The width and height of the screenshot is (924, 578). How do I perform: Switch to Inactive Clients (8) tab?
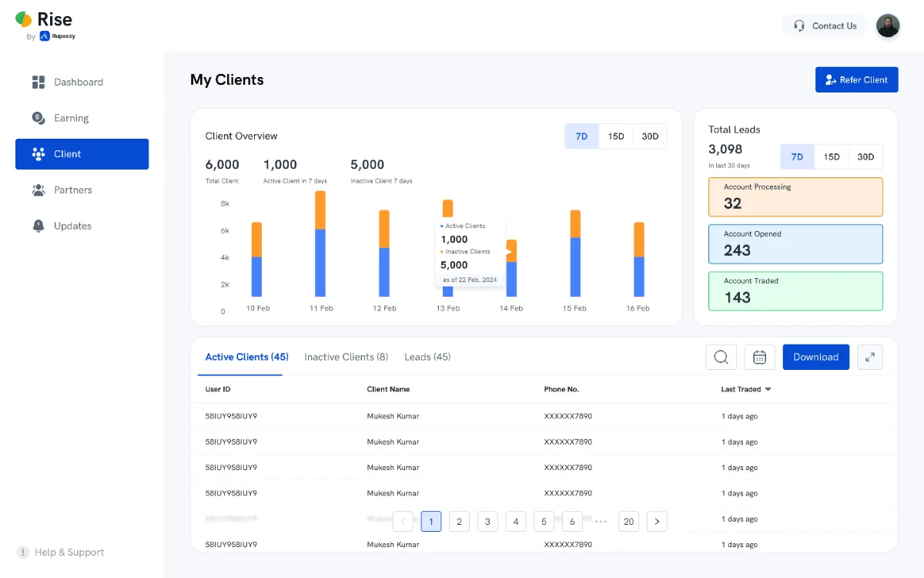[346, 357]
